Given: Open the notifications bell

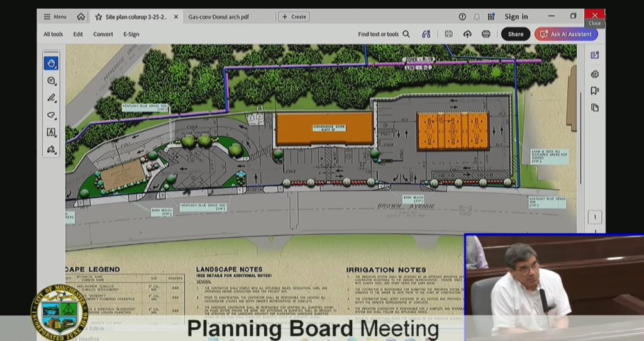Looking at the screenshot, I should (x=477, y=17).
